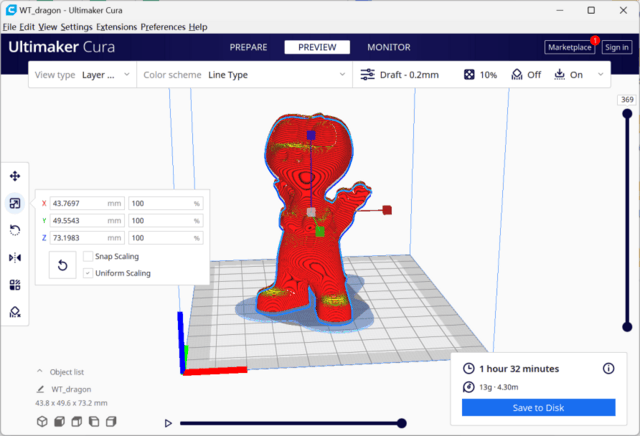This screenshot has width=640, height=436.
Task: Open the Marketplace
Action: point(569,47)
